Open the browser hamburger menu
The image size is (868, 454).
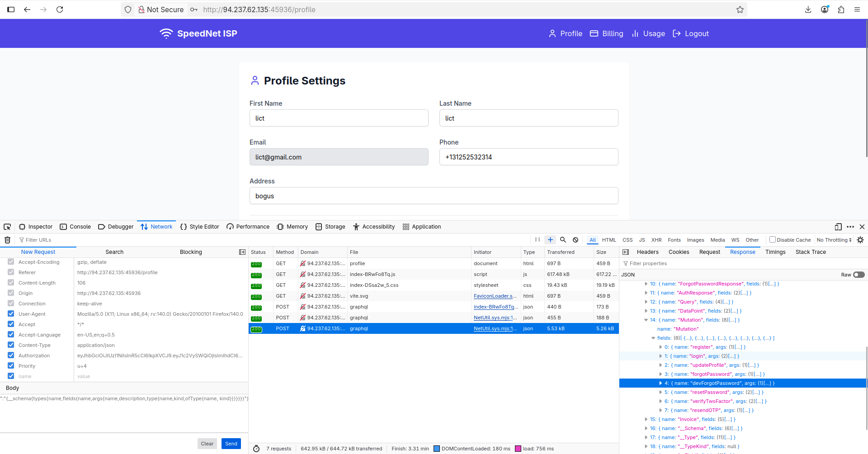point(857,9)
